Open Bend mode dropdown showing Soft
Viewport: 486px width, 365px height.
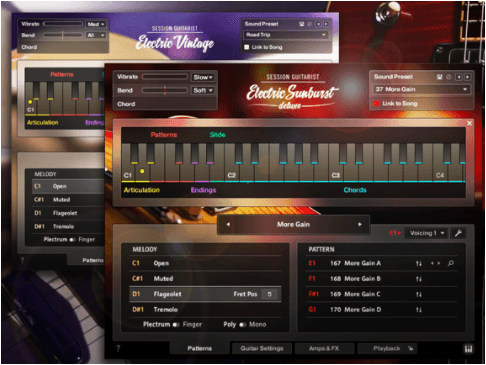203,91
